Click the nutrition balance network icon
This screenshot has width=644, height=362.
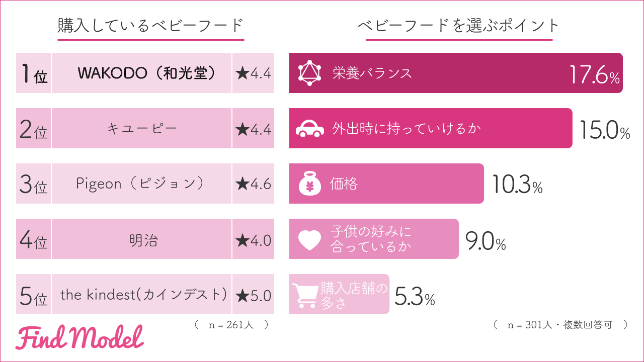(309, 73)
